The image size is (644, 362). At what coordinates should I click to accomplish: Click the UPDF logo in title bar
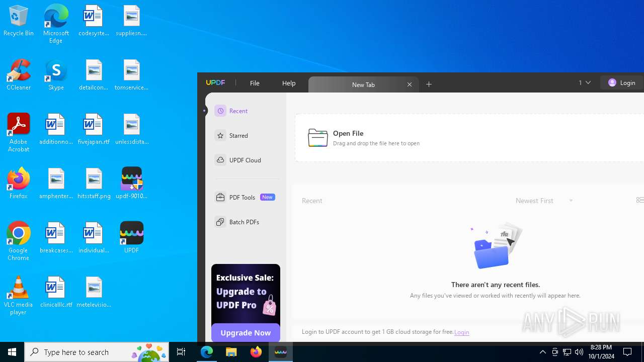coord(215,83)
